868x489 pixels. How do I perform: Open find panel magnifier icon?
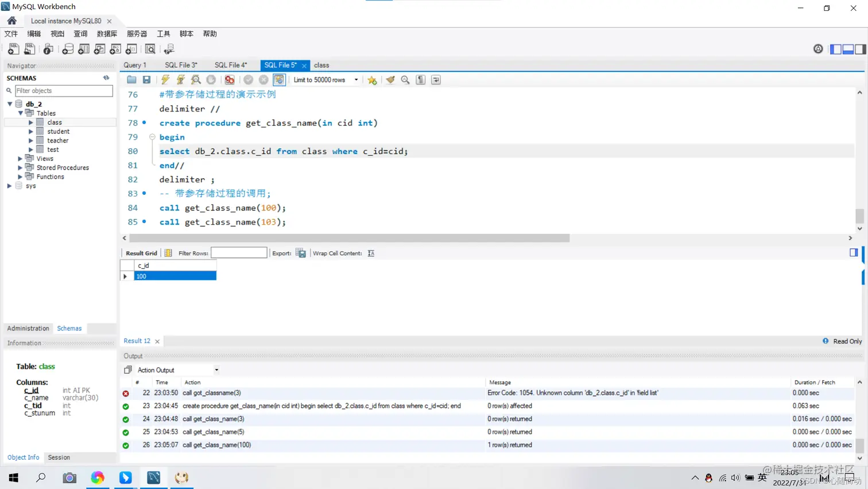(x=405, y=80)
